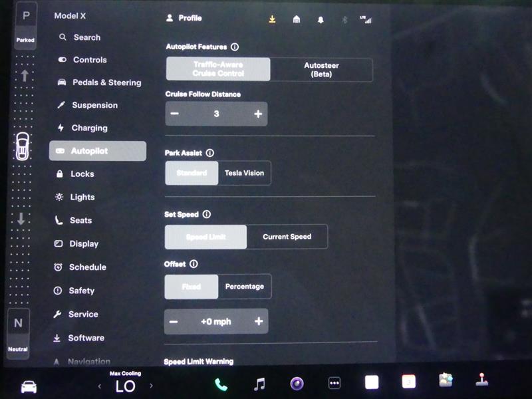Select Percentage offset option

click(244, 287)
